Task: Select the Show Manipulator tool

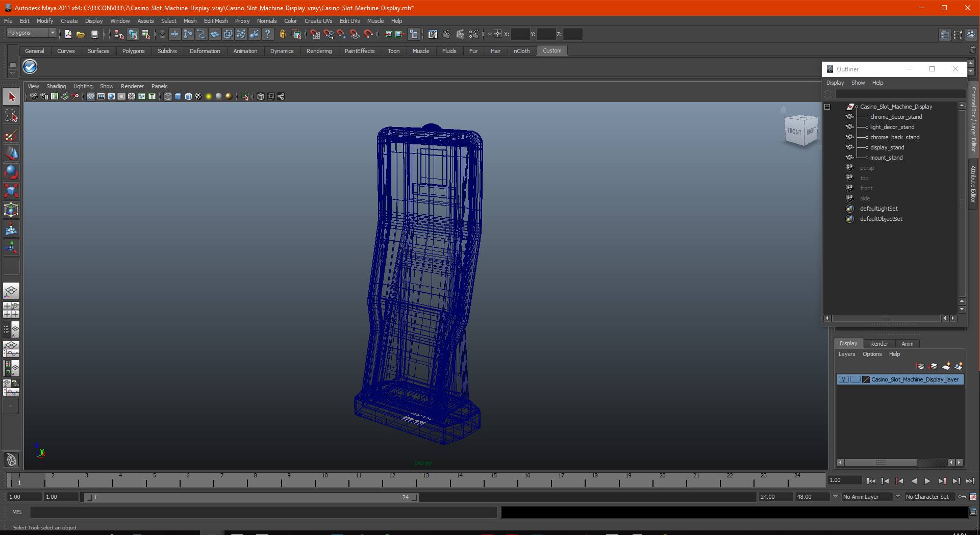Action: (x=11, y=248)
